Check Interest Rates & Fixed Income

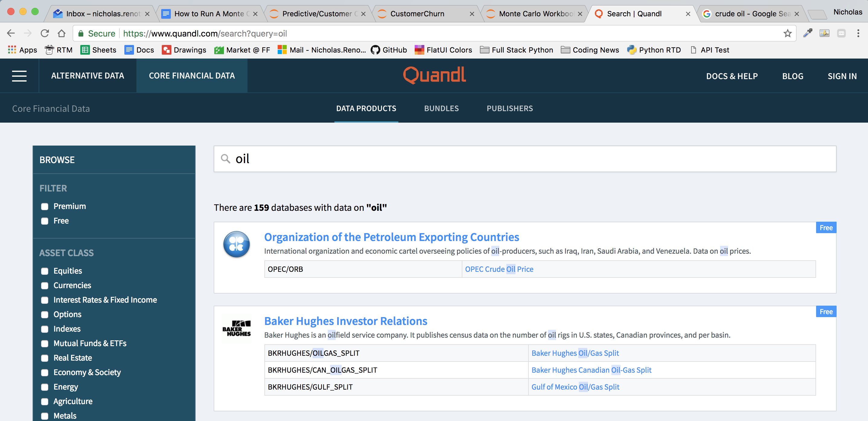click(44, 300)
